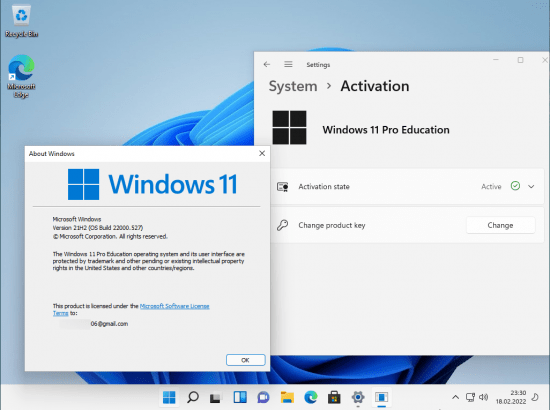
Task: Open the Settings hamburger navigation menu
Action: tap(288, 64)
